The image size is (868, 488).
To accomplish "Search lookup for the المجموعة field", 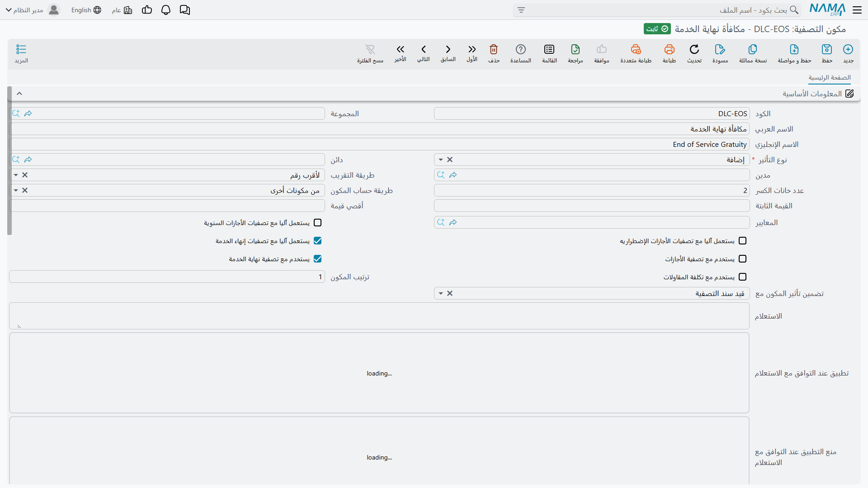I will (16, 113).
